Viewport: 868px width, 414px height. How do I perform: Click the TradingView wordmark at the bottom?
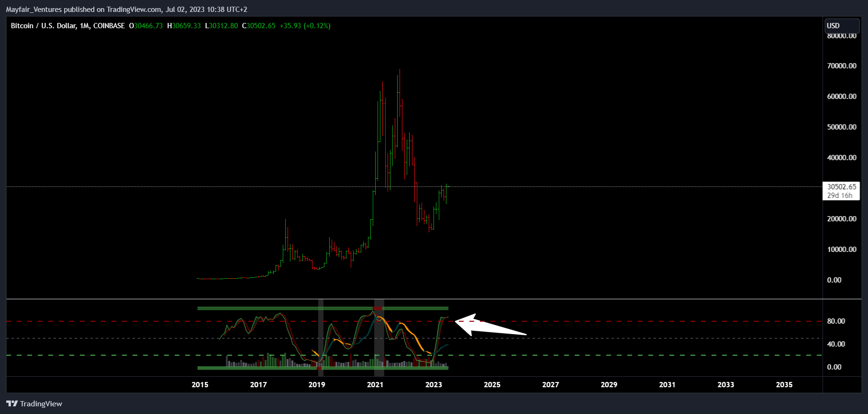[41, 404]
